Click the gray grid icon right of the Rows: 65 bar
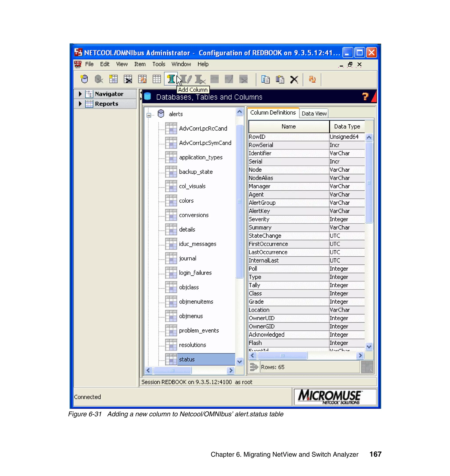This screenshot has height=476, width=450. [x=367, y=367]
